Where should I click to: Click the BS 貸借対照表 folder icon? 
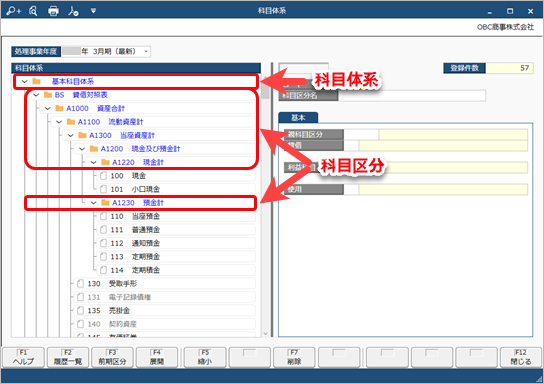coord(48,95)
